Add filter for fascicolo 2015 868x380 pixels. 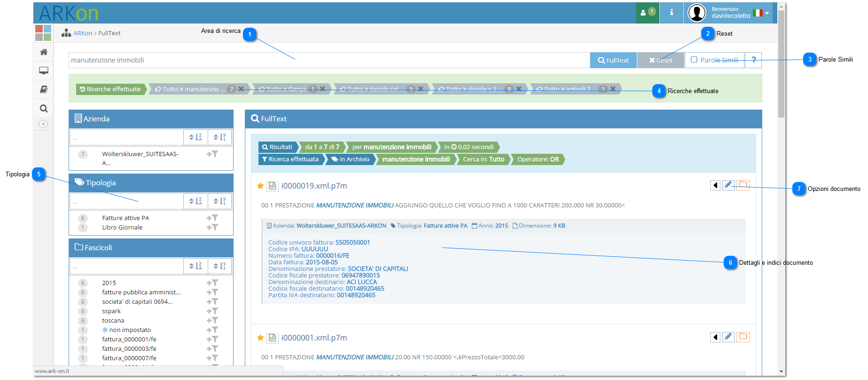click(x=212, y=283)
